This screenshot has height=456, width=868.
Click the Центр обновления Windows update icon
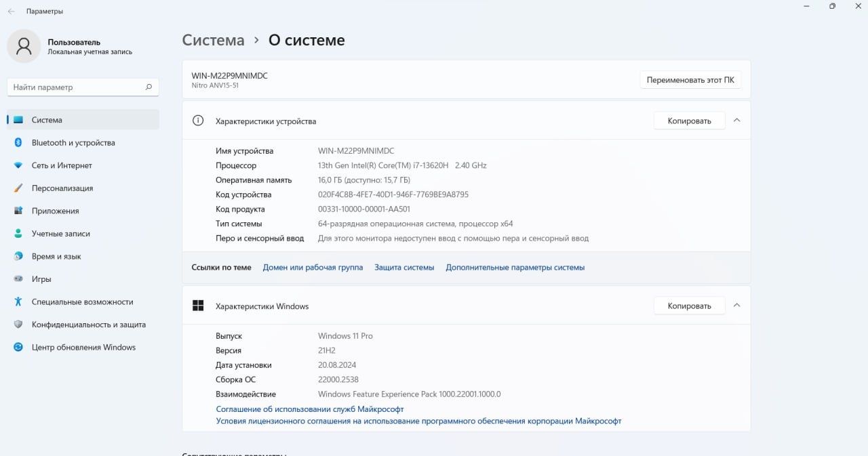18,347
